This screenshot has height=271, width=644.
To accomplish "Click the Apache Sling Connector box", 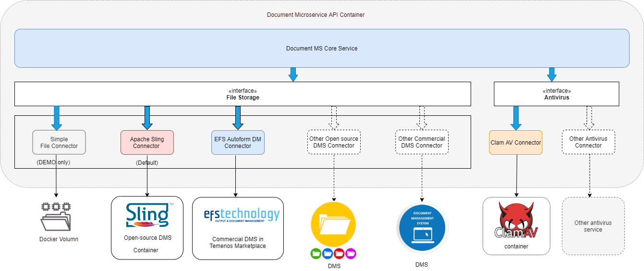I will (147, 142).
